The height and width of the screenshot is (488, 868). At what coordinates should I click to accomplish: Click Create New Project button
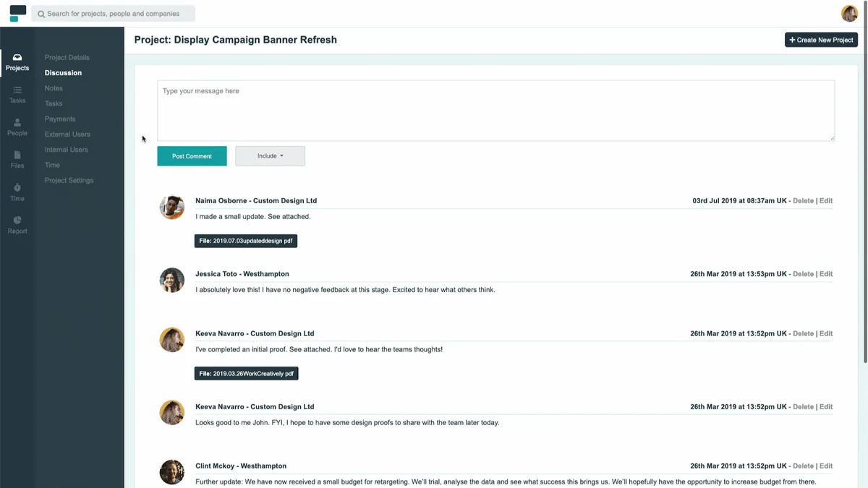(821, 40)
